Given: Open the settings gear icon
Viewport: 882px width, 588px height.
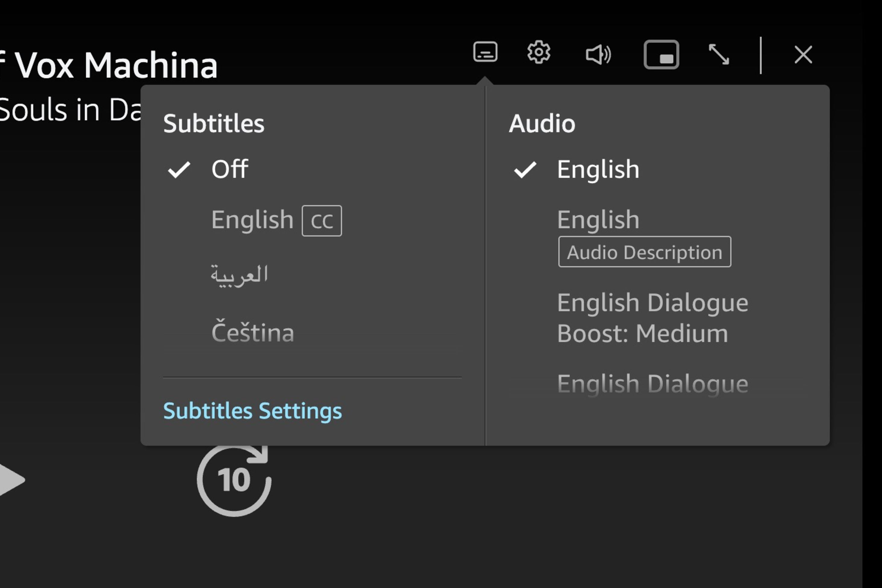Looking at the screenshot, I should tap(539, 52).
